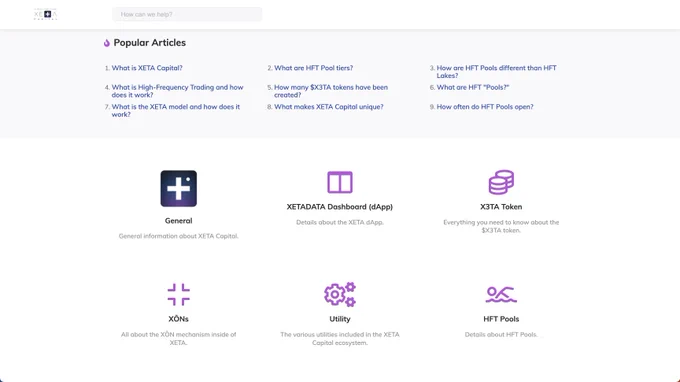
Task: Click the General category plus-logo icon
Action: 179,189
